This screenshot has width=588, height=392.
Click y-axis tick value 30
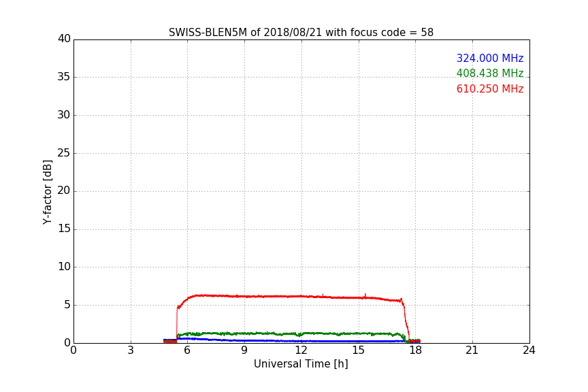click(x=64, y=115)
